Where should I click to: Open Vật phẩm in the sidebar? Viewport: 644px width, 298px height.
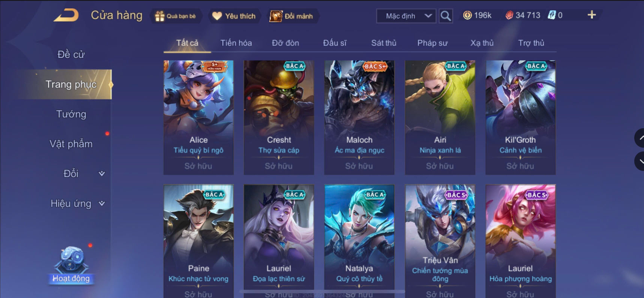tap(71, 144)
